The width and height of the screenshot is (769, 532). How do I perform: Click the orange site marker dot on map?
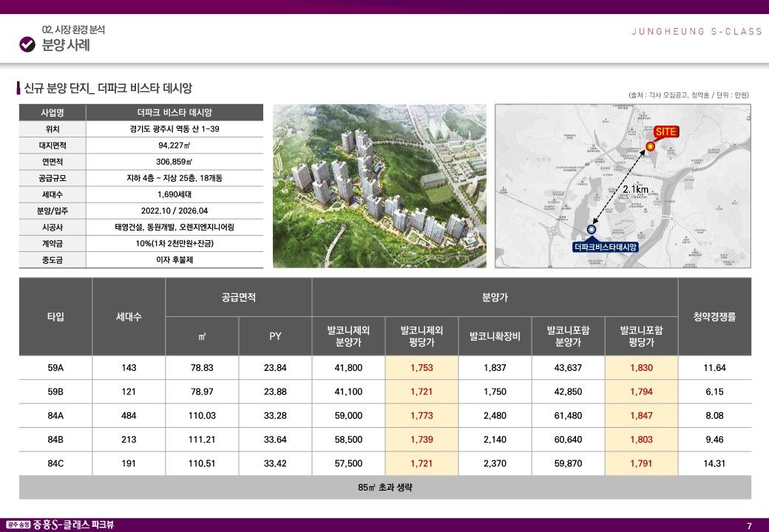[650, 146]
